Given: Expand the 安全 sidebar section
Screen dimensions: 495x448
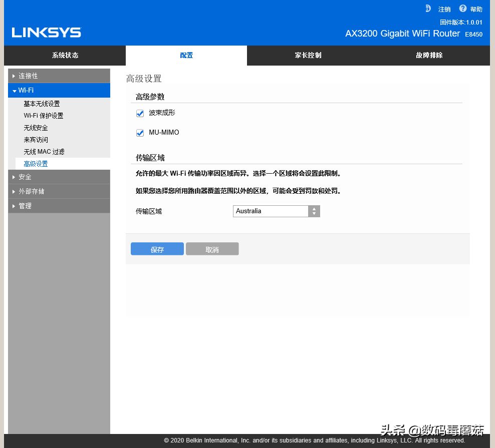Looking at the screenshot, I should pos(59,177).
